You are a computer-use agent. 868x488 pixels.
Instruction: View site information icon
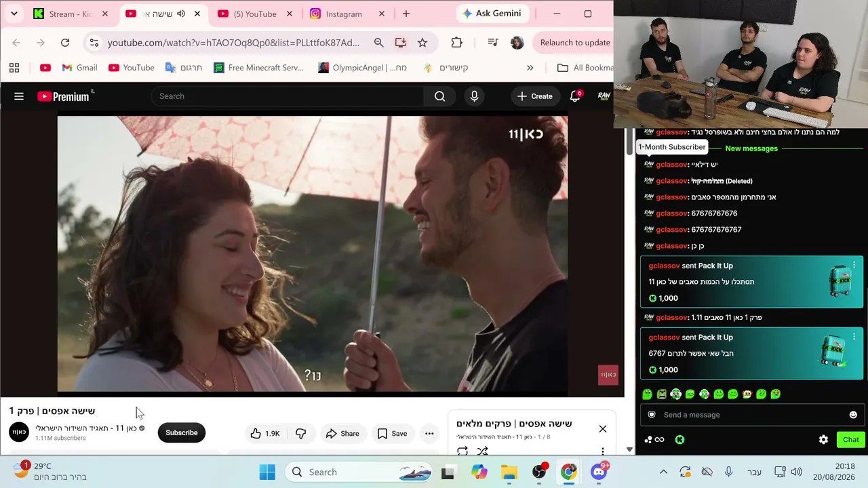(x=94, y=43)
